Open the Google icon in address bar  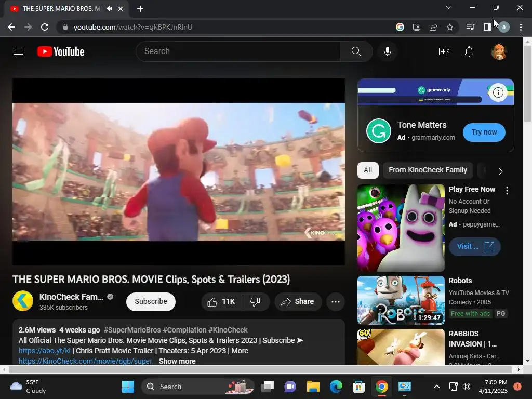click(400, 27)
